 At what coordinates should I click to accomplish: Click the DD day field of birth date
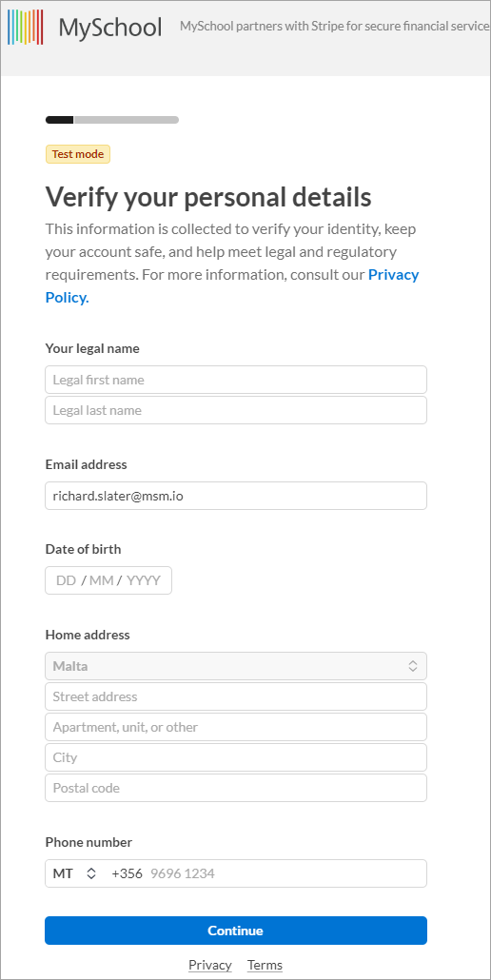(x=66, y=580)
